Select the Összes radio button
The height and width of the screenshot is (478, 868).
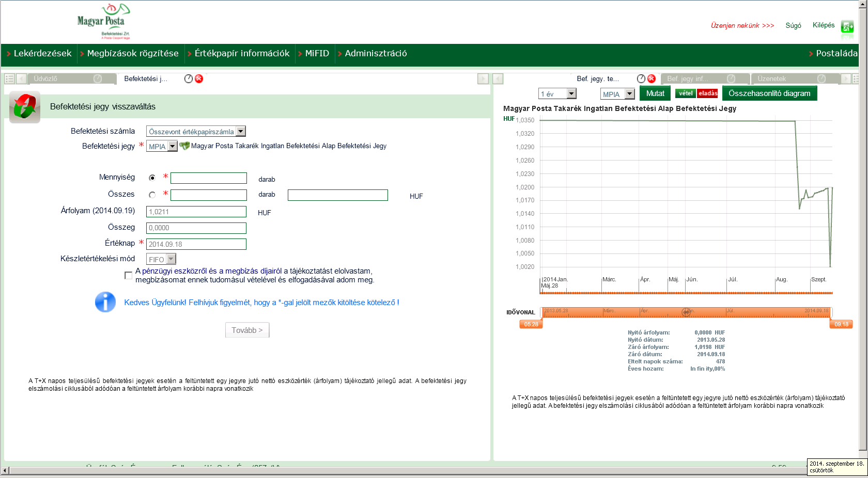152,195
